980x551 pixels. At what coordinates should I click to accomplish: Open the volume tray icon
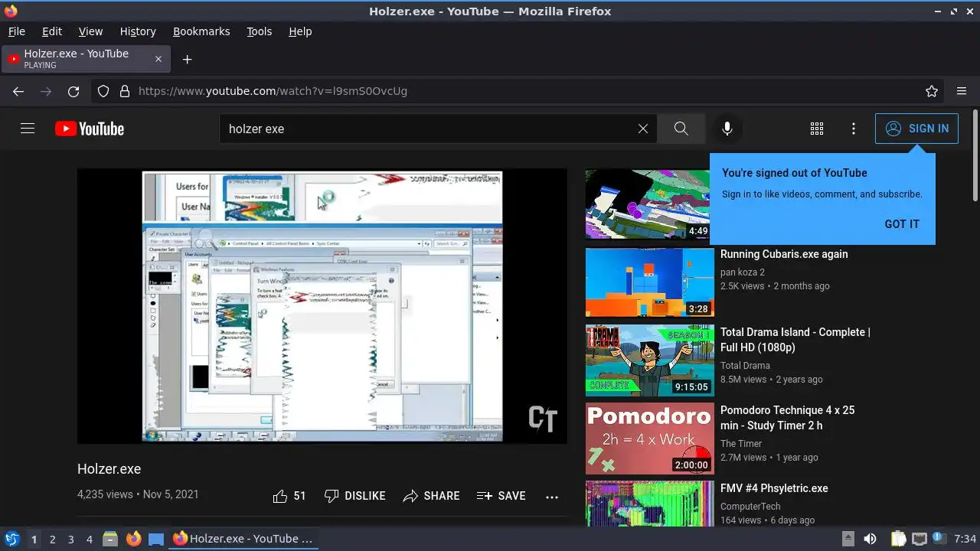pos(870,539)
